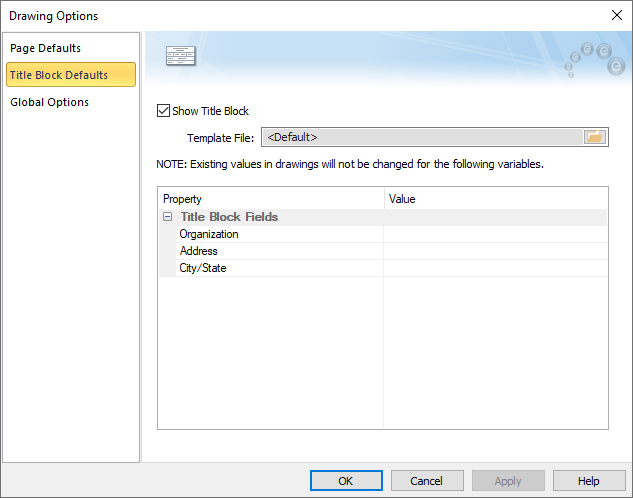
Task: Close the Drawing Options dialog
Action: pos(615,15)
